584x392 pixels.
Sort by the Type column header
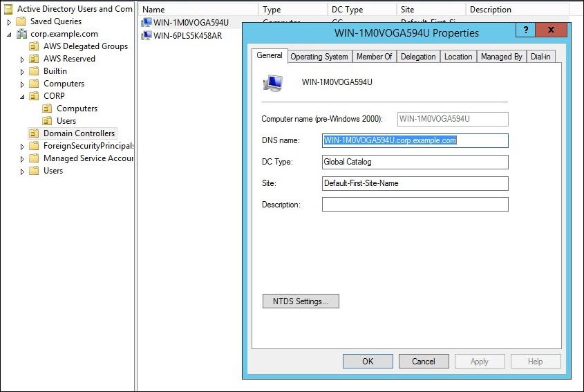tap(293, 9)
